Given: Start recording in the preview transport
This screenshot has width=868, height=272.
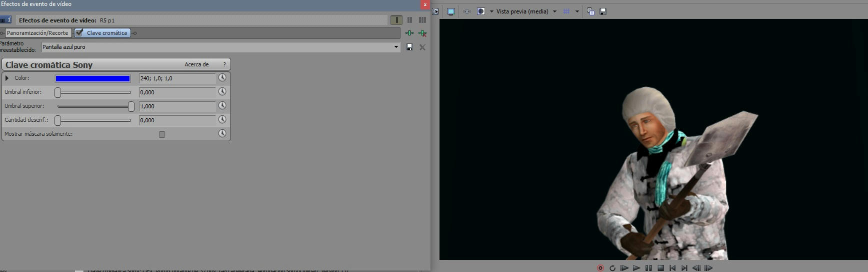Looking at the screenshot, I should pos(600,268).
